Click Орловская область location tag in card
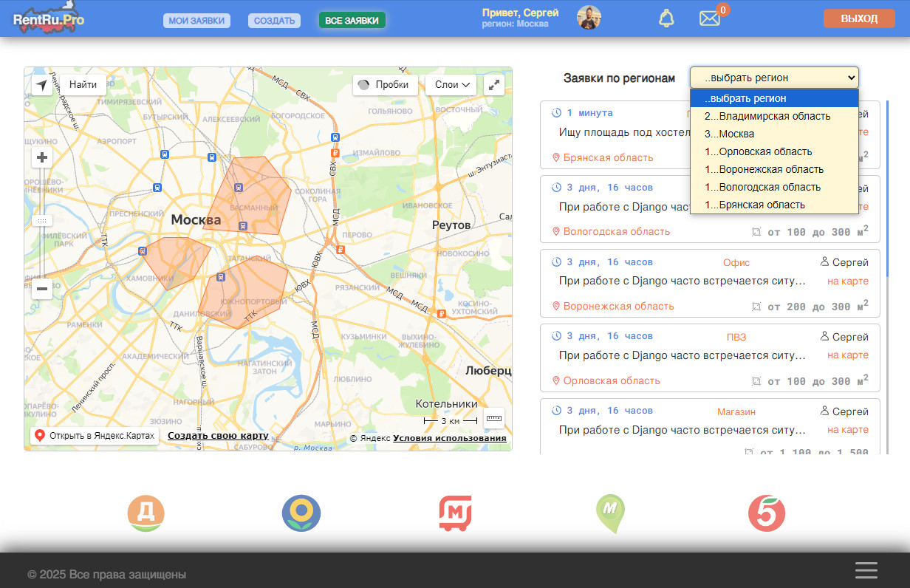910x588 pixels. pyautogui.click(x=606, y=380)
